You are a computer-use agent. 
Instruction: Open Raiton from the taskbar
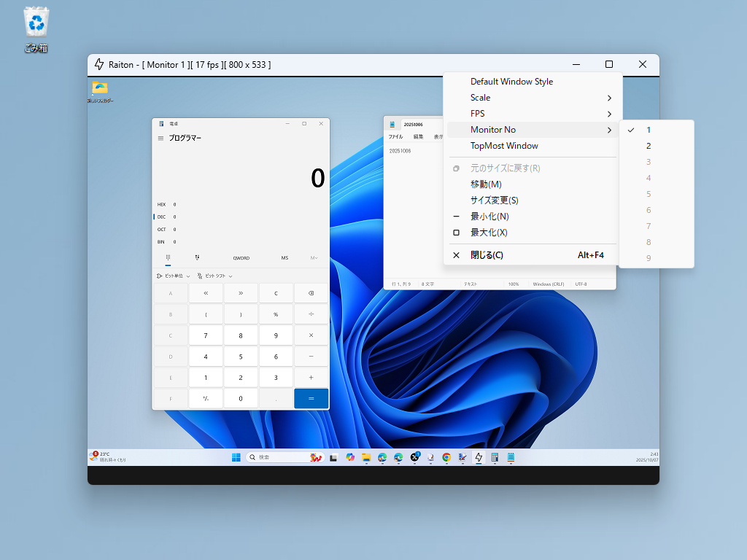pyautogui.click(x=477, y=457)
